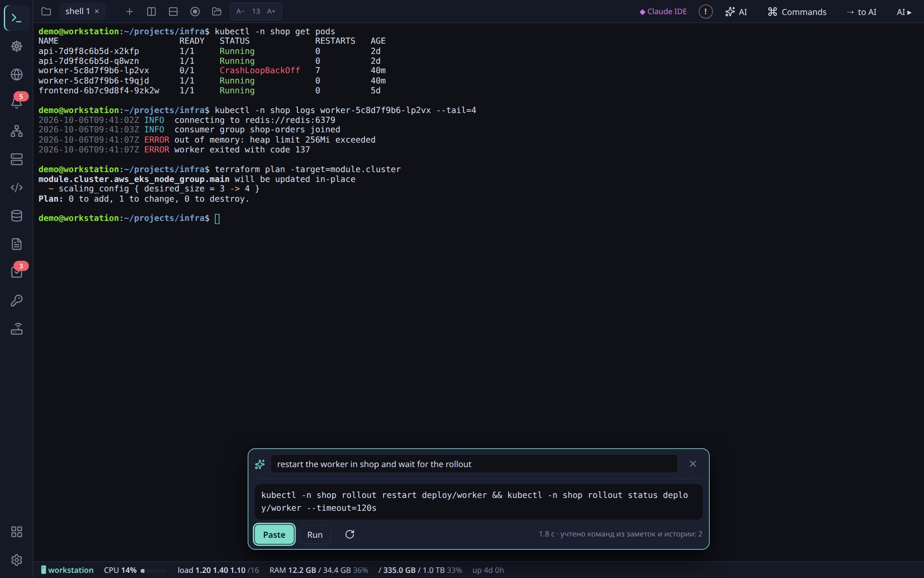Screen dimensions: 924x578
Task: Open the Commands palette
Action: click(797, 12)
